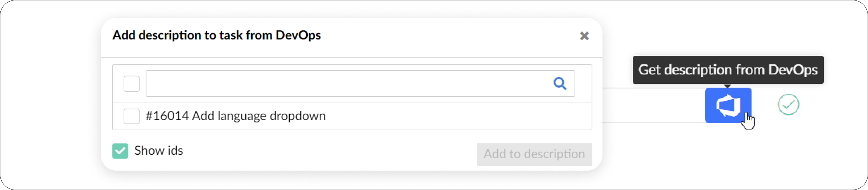Close the Add description dialog
868x190 pixels.
[584, 36]
